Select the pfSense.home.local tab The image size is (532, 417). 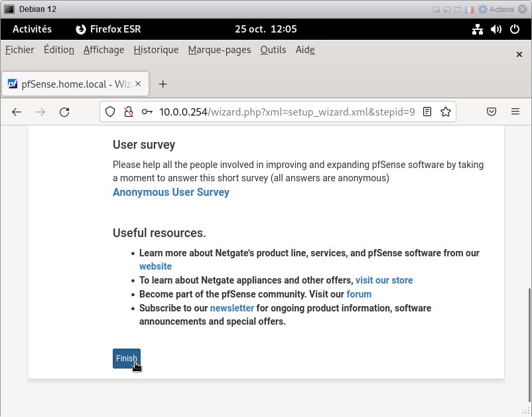click(x=76, y=84)
